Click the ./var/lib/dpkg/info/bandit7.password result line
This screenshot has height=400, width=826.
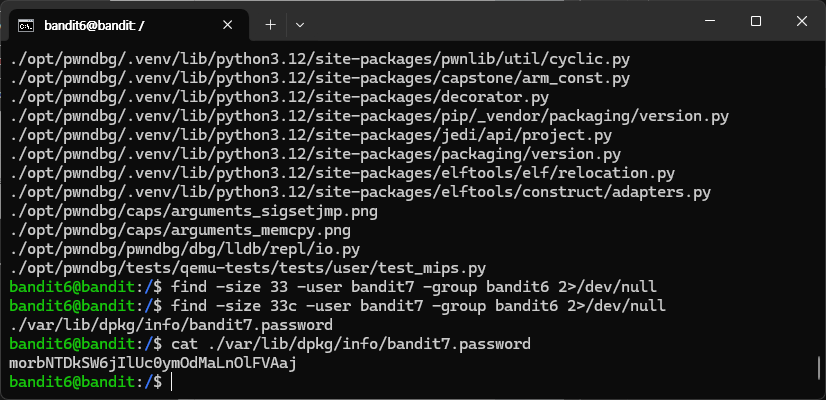pos(171,325)
